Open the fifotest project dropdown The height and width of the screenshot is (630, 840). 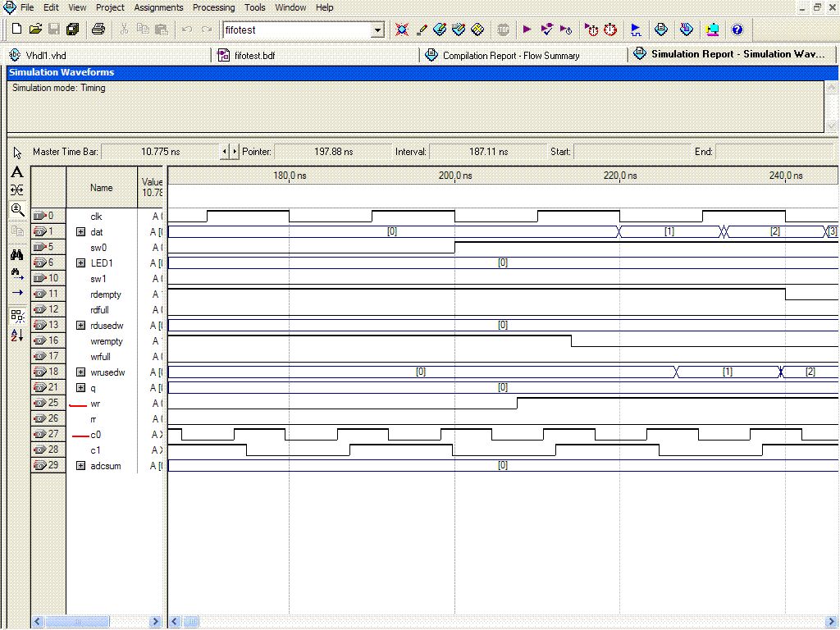click(x=377, y=30)
